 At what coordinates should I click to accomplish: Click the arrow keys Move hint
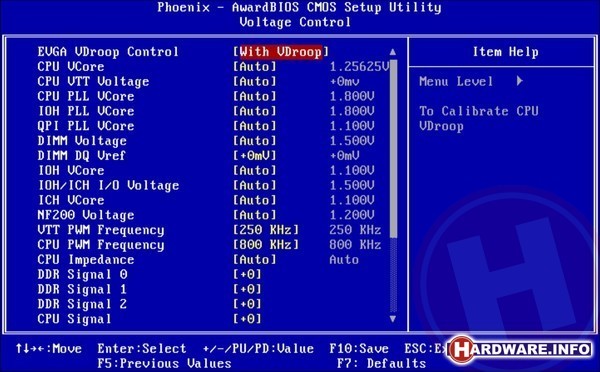pos(49,349)
